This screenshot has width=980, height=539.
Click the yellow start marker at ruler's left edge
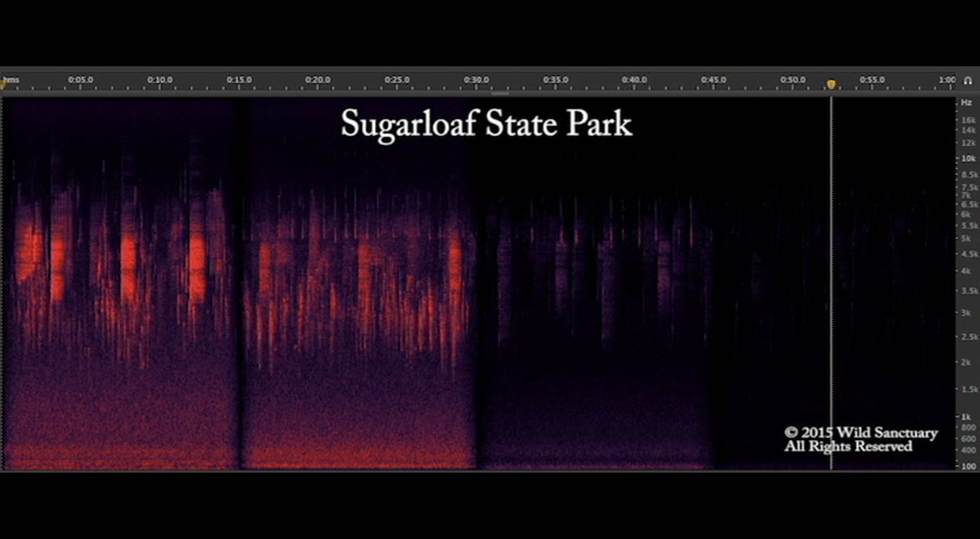[x=2, y=85]
